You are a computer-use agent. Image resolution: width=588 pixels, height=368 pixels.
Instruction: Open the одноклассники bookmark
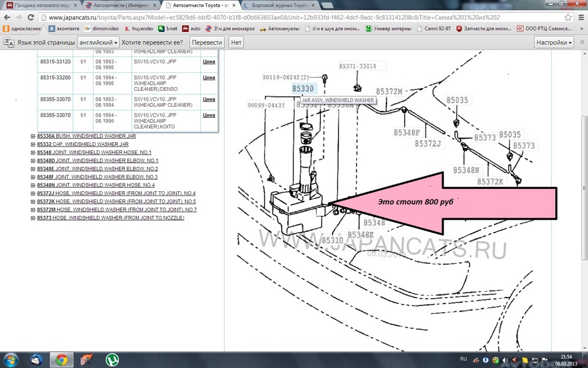pyautogui.click(x=23, y=29)
